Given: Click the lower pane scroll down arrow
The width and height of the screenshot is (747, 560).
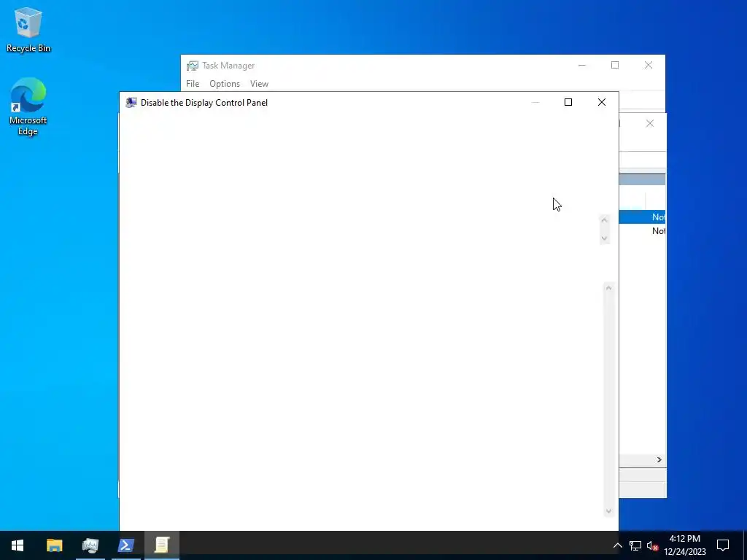Looking at the screenshot, I should 608,511.
